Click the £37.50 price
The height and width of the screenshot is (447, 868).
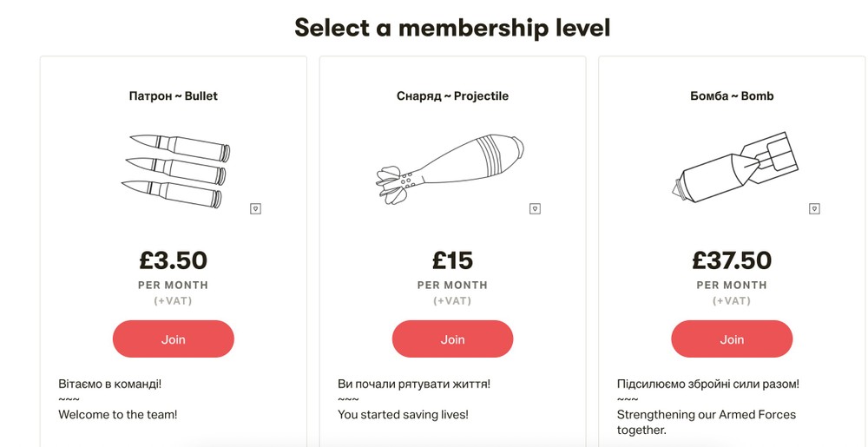[732, 260]
